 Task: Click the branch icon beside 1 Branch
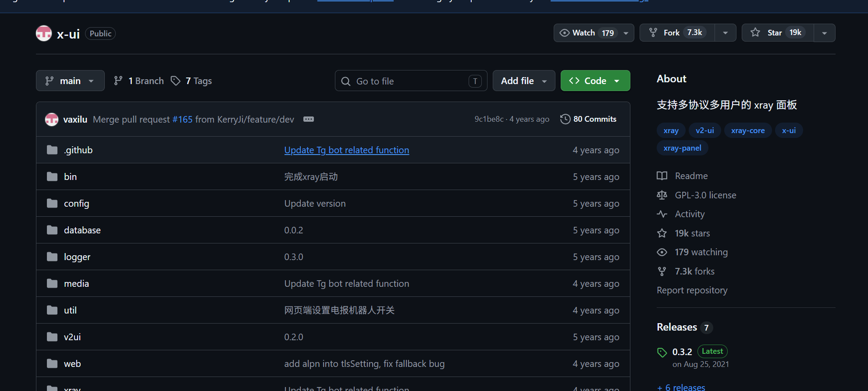click(x=118, y=81)
